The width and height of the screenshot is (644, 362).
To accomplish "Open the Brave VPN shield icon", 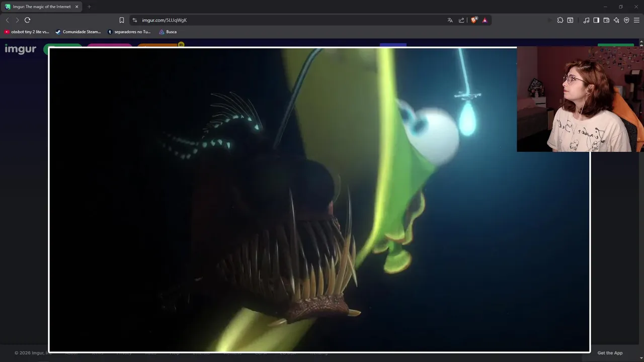I will (x=626, y=20).
